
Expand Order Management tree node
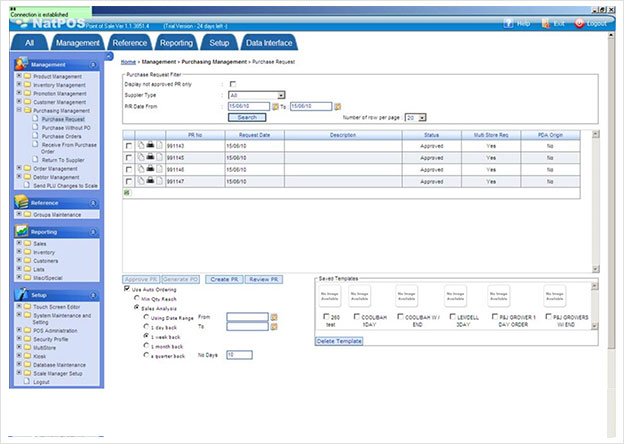pos(19,167)
